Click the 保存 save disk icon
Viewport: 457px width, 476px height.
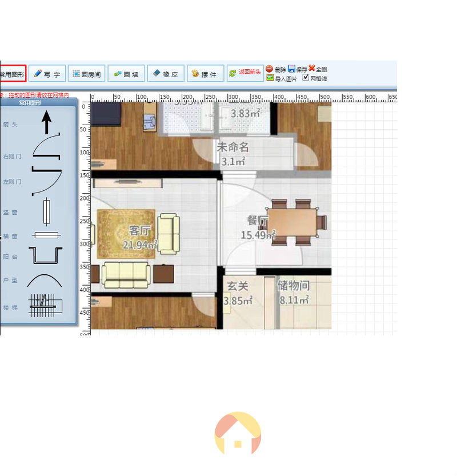tap(291, 69)
